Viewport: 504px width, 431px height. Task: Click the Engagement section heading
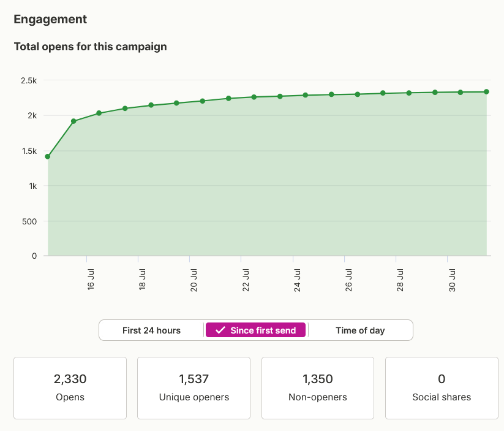coord(50,20)
